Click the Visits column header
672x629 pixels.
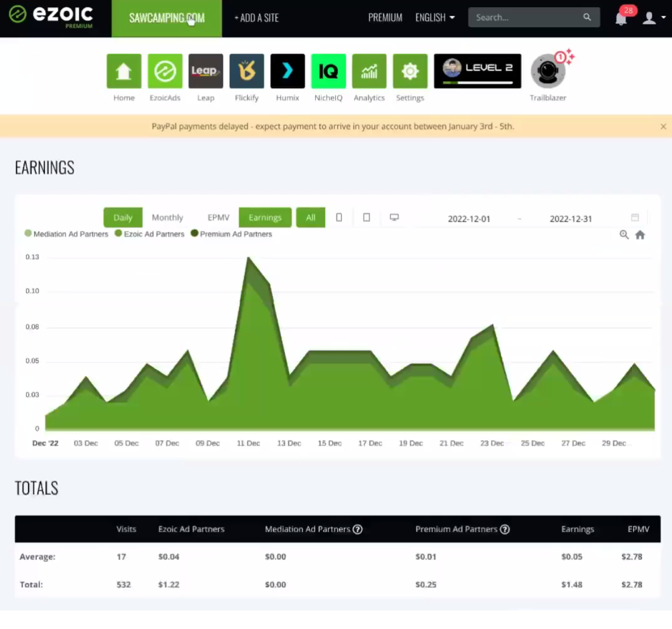[x=126, y=529]
